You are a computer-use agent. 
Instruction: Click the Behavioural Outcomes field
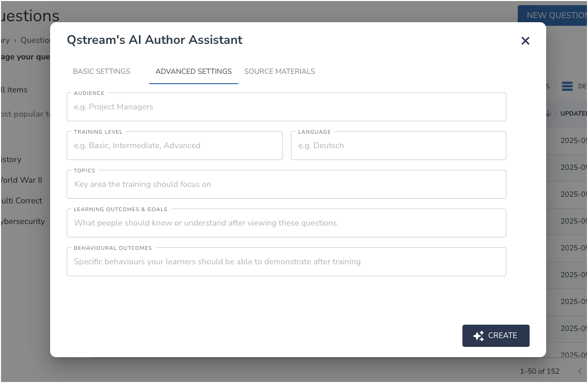[286, 262]
